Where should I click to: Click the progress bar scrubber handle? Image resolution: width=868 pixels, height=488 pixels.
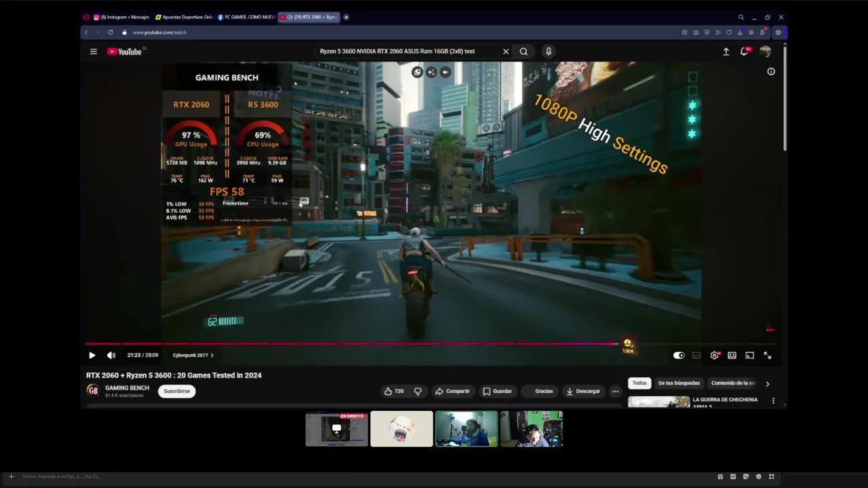[x=612, y=344]
